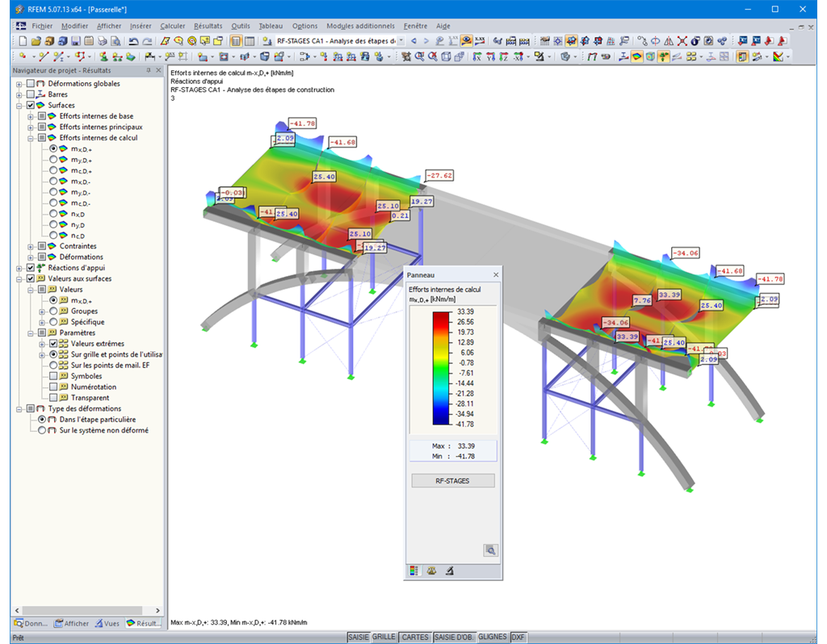Open the Résultats menu
This screenshot has width=827, height=644.
(208, 26)
